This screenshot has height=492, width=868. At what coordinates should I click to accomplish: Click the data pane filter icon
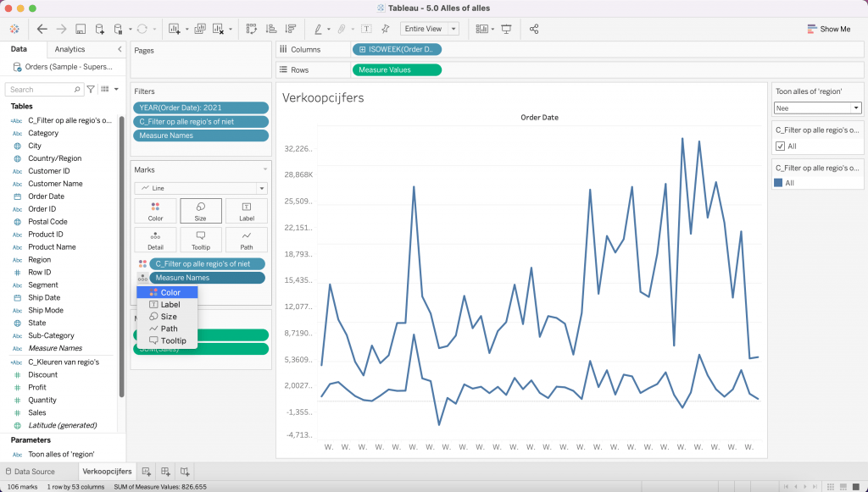92,89
